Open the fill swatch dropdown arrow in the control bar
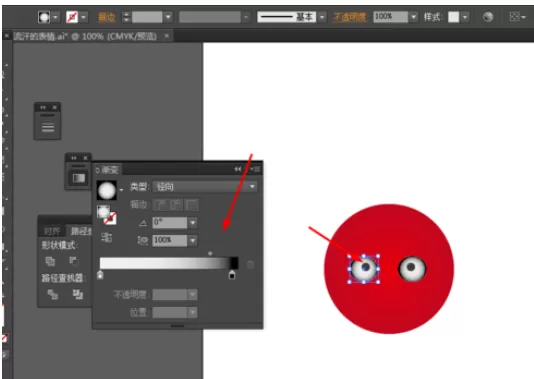The height and width of the screenshot is (379, 534). (56, 17)
